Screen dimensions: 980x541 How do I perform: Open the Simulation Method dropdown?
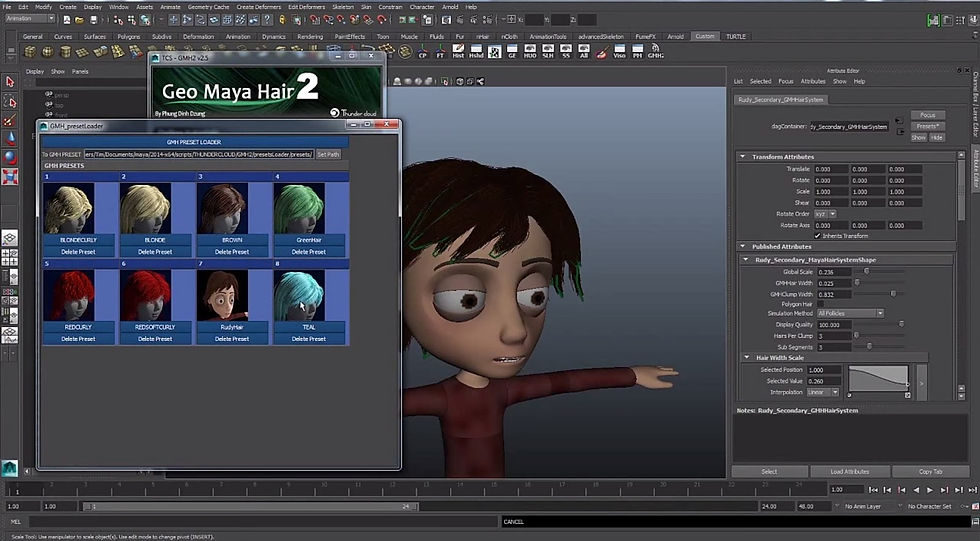coord(850,313)
